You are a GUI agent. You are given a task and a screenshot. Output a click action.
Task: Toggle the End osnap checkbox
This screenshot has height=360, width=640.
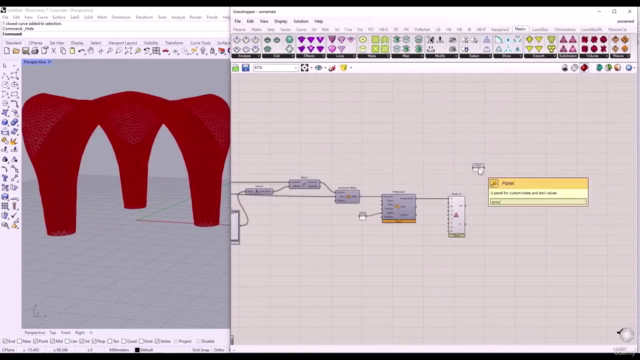click(x=5, y=341)
